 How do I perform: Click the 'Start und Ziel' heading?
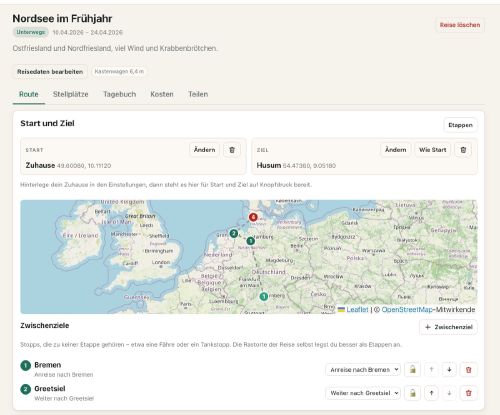pyautogui.click(x=47, y=123)
